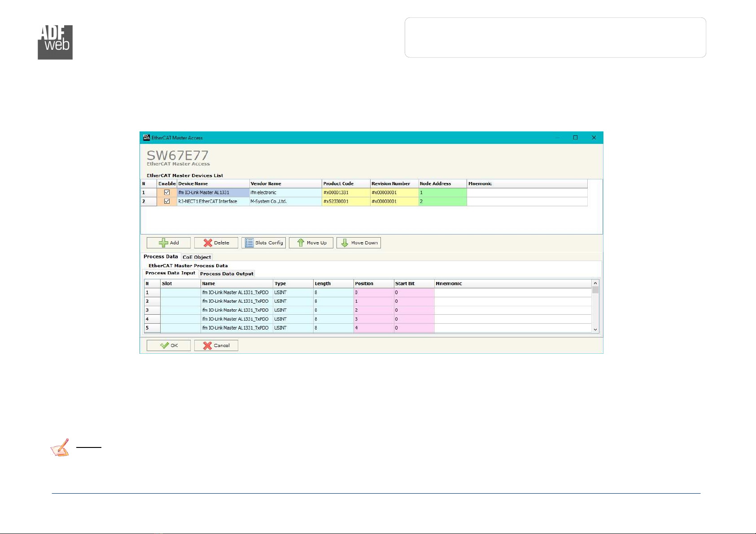Click the product code '#x00001331' cell
The height and width of the screenshot is (534, 756).
click(x=346, y=192)
